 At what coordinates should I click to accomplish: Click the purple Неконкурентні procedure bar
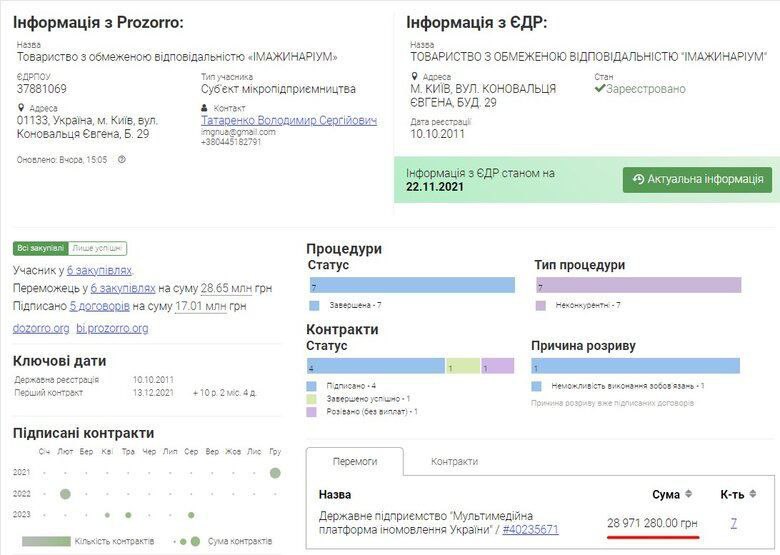[638, 286]
